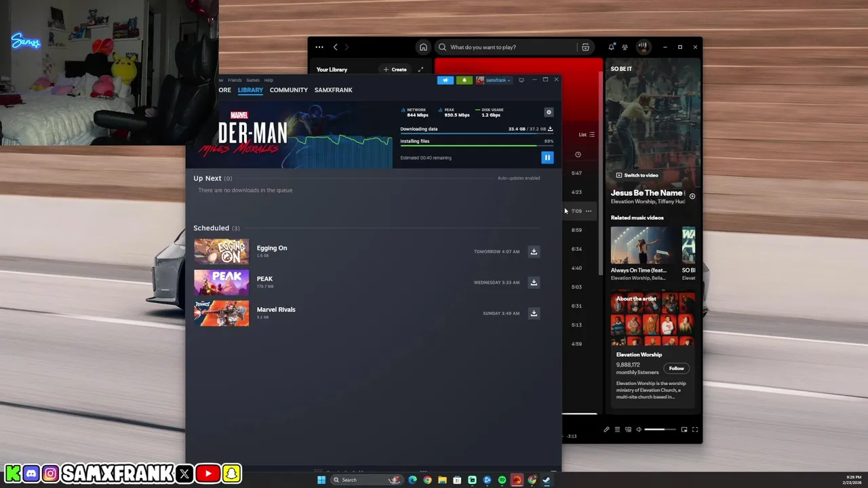Image resolution: width=868 pixels, height=488 pixels.
Task: Open SAMXFRANK profile tab in Steam
Action: 333,90
